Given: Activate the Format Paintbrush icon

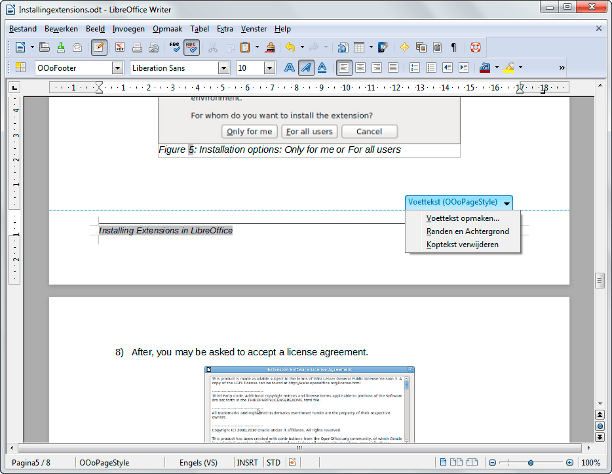Looking at the screenshot, I should point(270,48).
